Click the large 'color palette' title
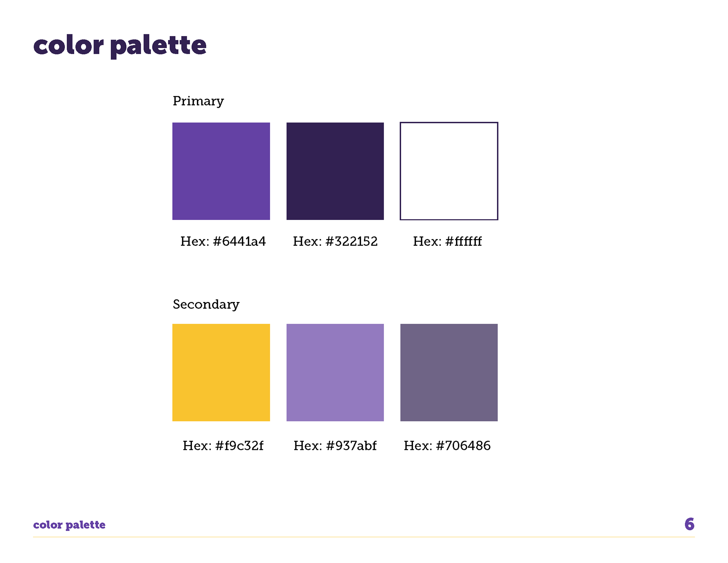Image resolution: width=728 pixels, height=563 pixels. pos(120,46)
